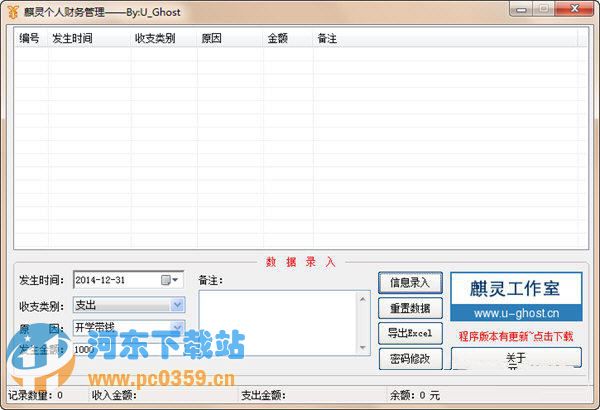Viewport: 600px width, 410px height.
Task: Click the 信息录入 button
Action: 410,283
